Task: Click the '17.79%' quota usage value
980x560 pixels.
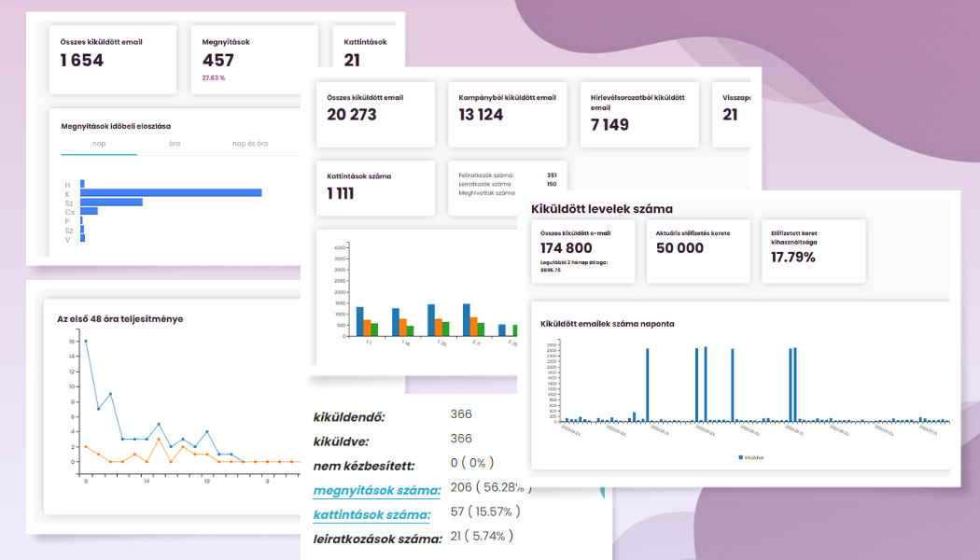Action: click(793, 257)
